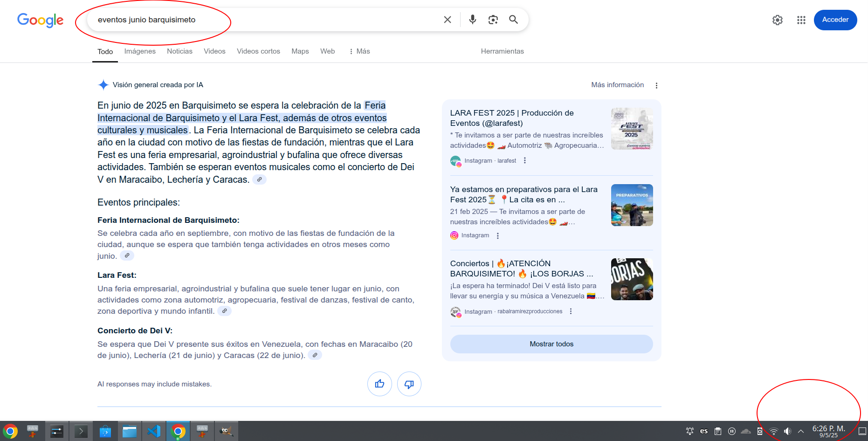This screenshot has width=868, height=441.
Task: Expand the 'Más' search filters menu
Action: pos(359,51)
